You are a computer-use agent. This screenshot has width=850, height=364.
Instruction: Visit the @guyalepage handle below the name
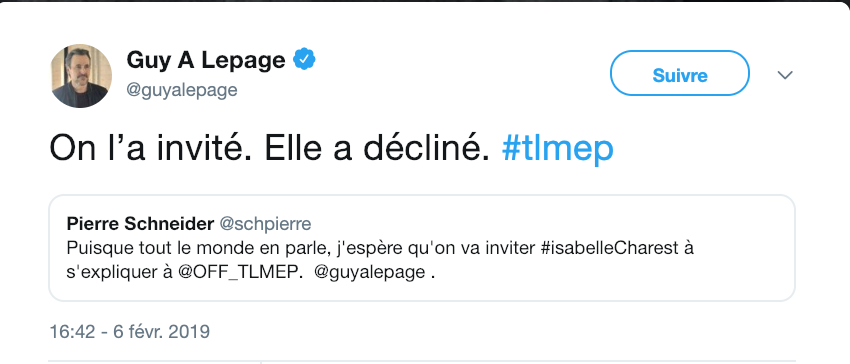pos(182,90)
